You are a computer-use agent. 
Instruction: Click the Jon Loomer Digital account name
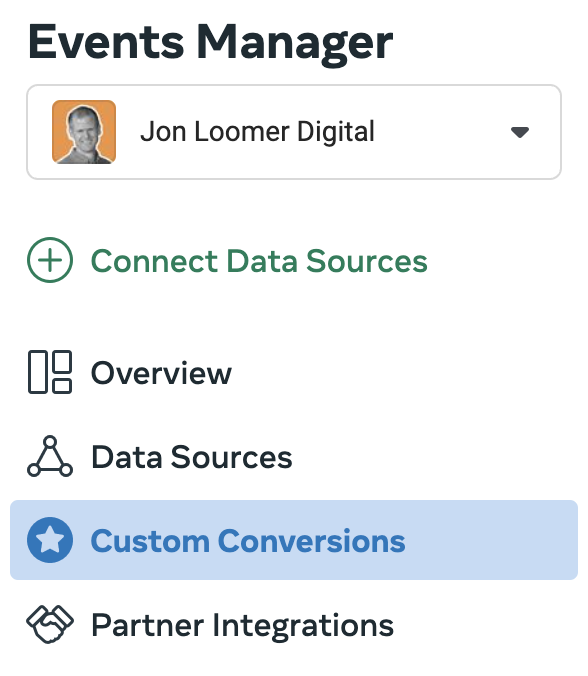click(257, 131)
